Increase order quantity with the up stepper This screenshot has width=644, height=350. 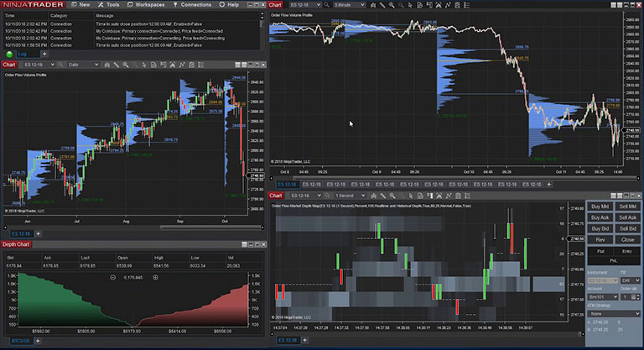[x=637, y=295]
